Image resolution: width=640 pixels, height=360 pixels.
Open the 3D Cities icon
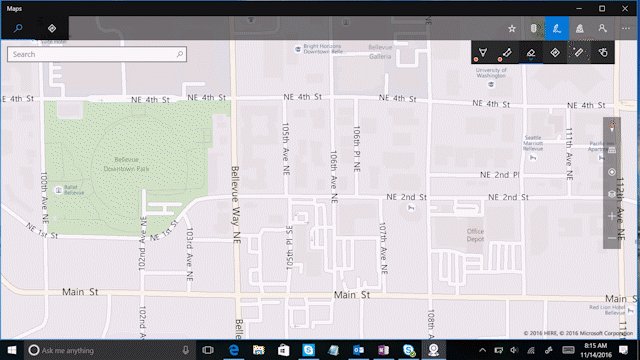[579, 29]
